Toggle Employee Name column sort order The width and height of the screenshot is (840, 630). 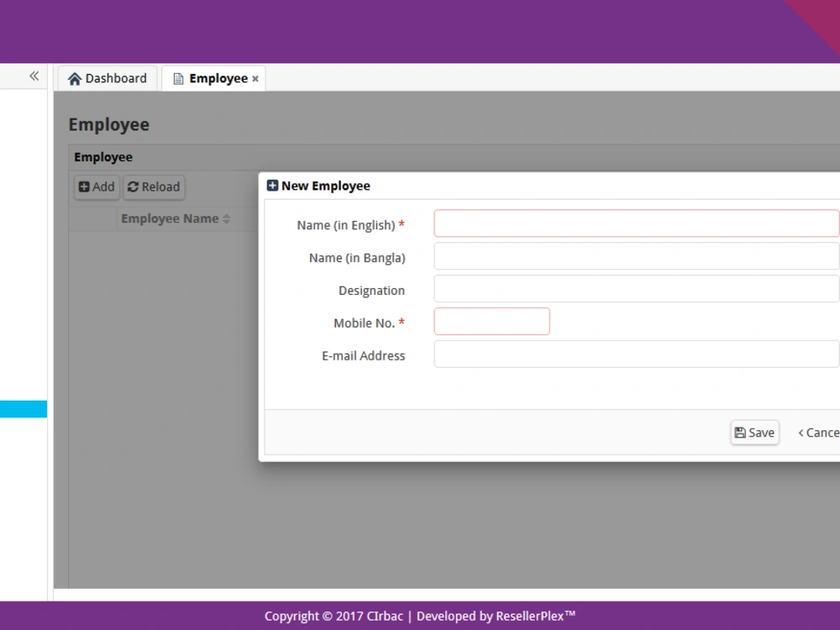(170, 218)
